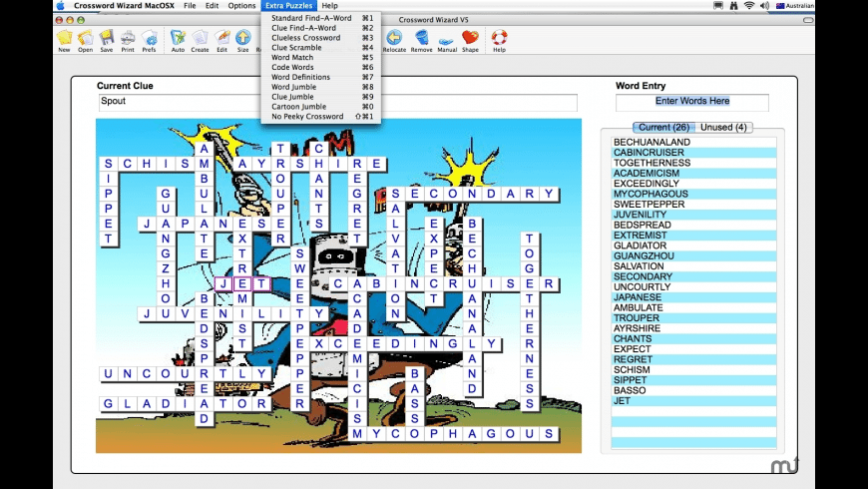Image resolution: width=868 pixels, height=489 pixels.
Task: Click the window toolbar toggle pill button
Action: pos(808,20)
